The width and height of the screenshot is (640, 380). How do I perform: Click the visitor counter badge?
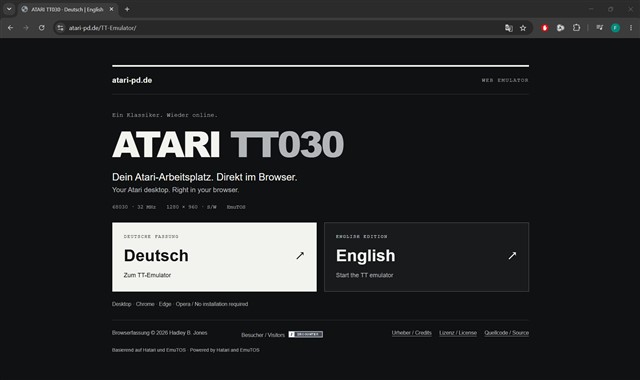pyautogui.click(x=306, y=334)
